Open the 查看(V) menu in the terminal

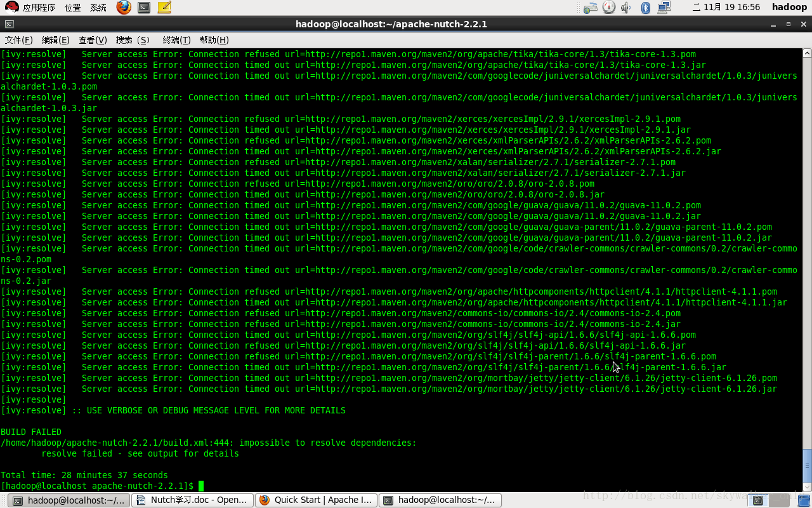(93, 40)
